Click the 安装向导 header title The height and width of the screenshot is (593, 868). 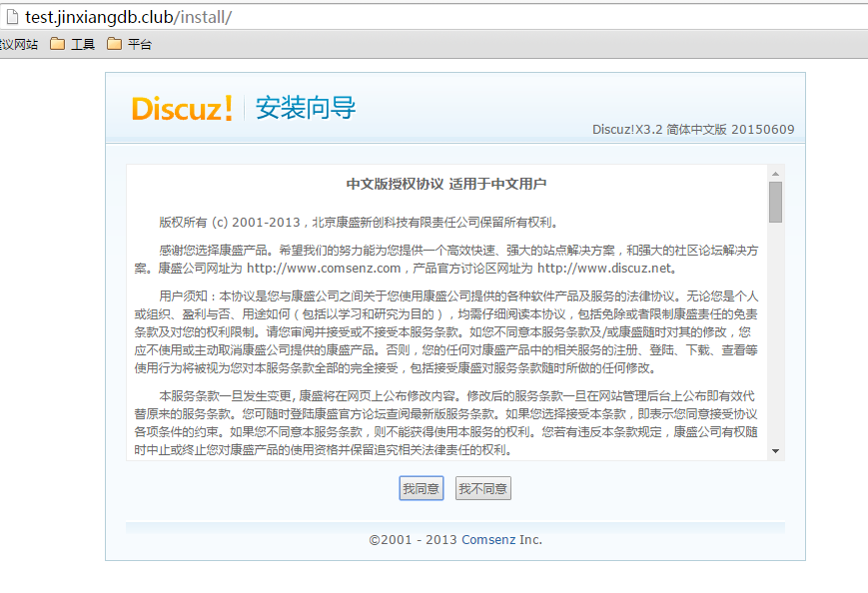click(x=305, y=108)
